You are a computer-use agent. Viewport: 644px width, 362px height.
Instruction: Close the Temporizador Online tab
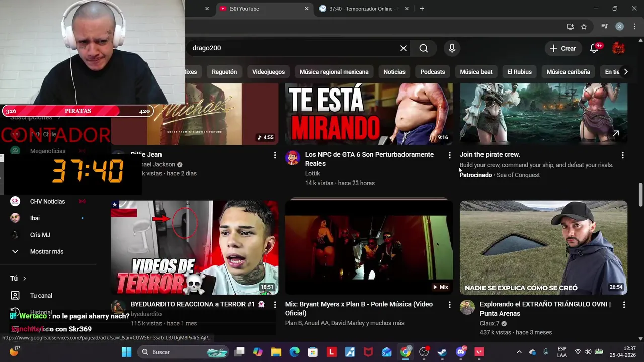(407, 9)
